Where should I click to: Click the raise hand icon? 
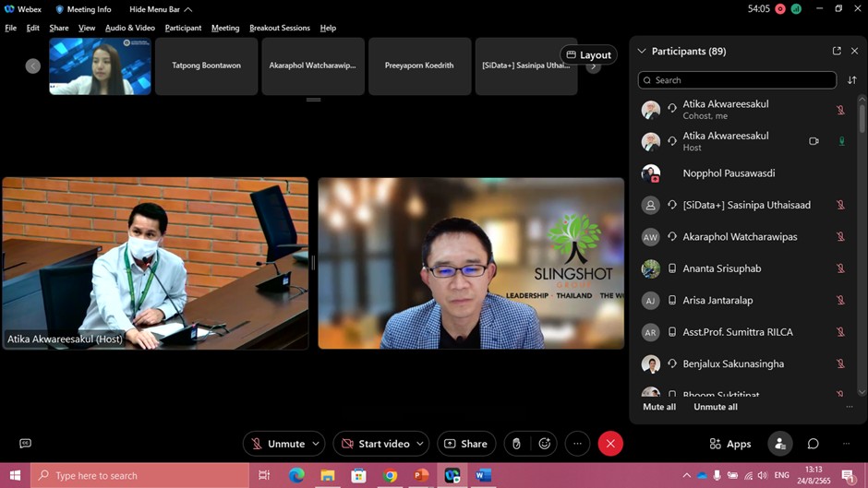[516, 444]
